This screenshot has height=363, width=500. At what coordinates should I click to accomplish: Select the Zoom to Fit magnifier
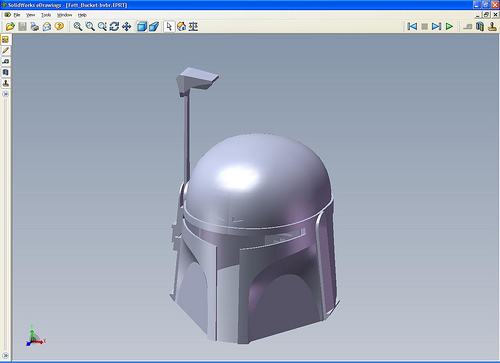pos(78,26)
